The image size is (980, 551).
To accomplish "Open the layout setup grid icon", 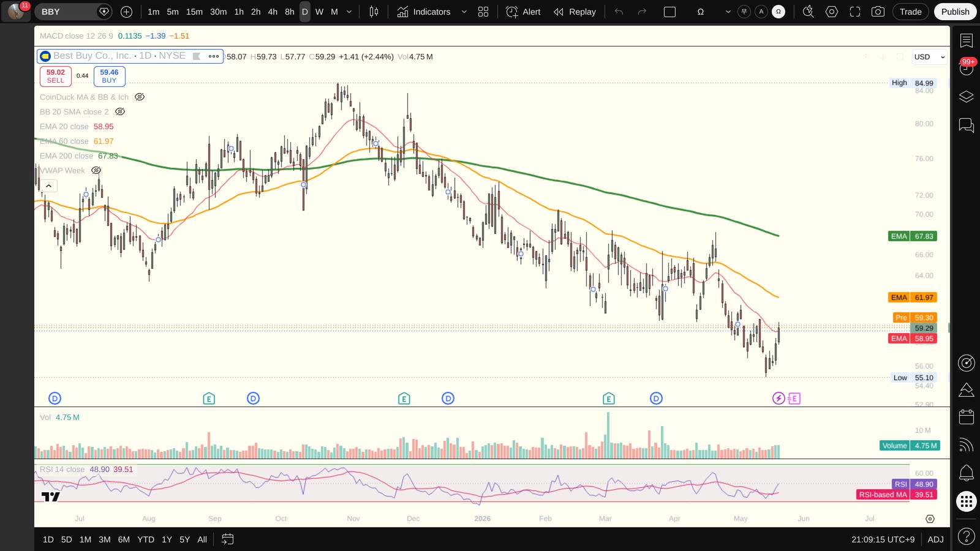I will [483, 12].
